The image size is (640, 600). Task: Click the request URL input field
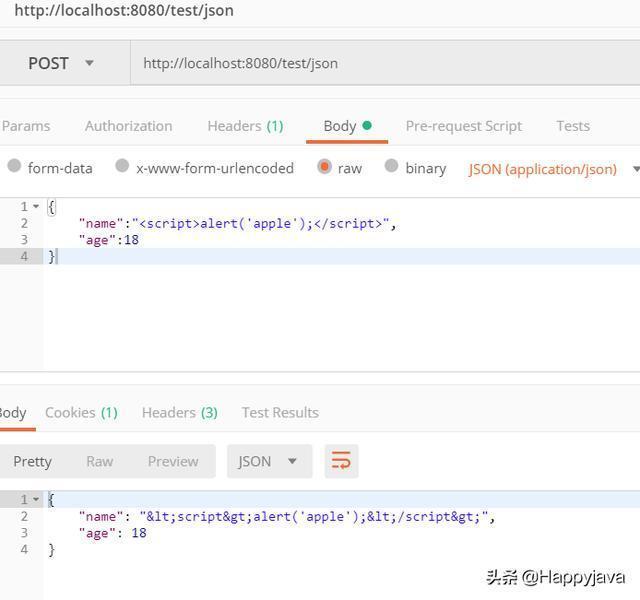click(385, 63)
